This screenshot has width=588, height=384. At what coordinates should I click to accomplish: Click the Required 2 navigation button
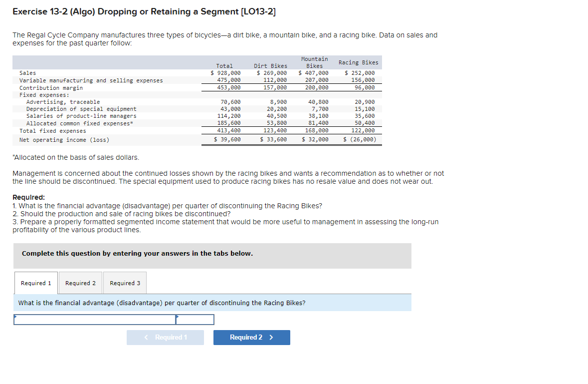pyautogui.click(x=251, y=337)
